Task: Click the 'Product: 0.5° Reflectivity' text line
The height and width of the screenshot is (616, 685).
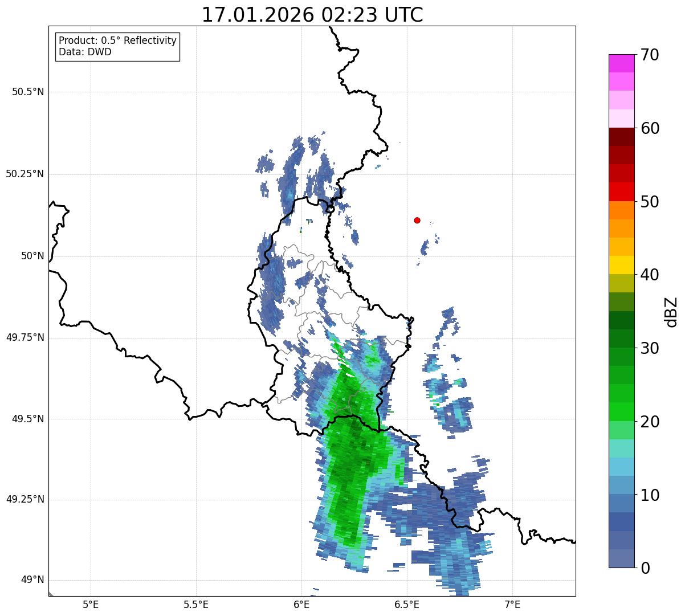Action: click(117, 41)
